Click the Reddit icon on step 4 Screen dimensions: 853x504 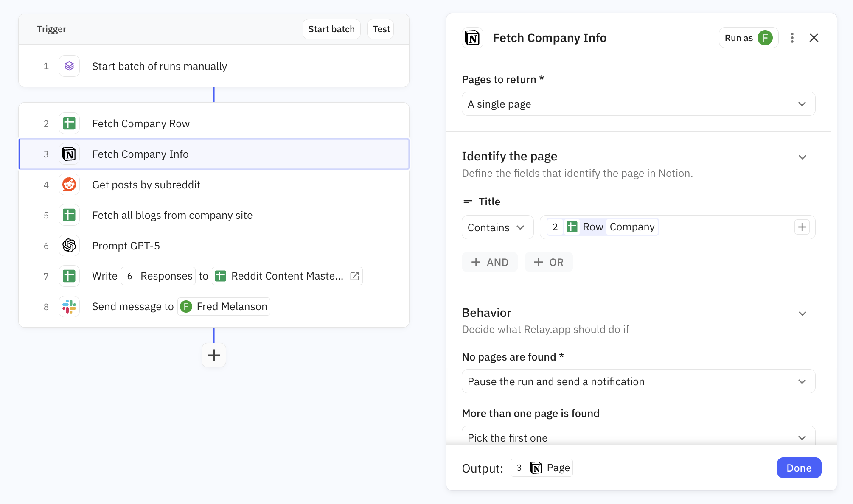(69, 185)
